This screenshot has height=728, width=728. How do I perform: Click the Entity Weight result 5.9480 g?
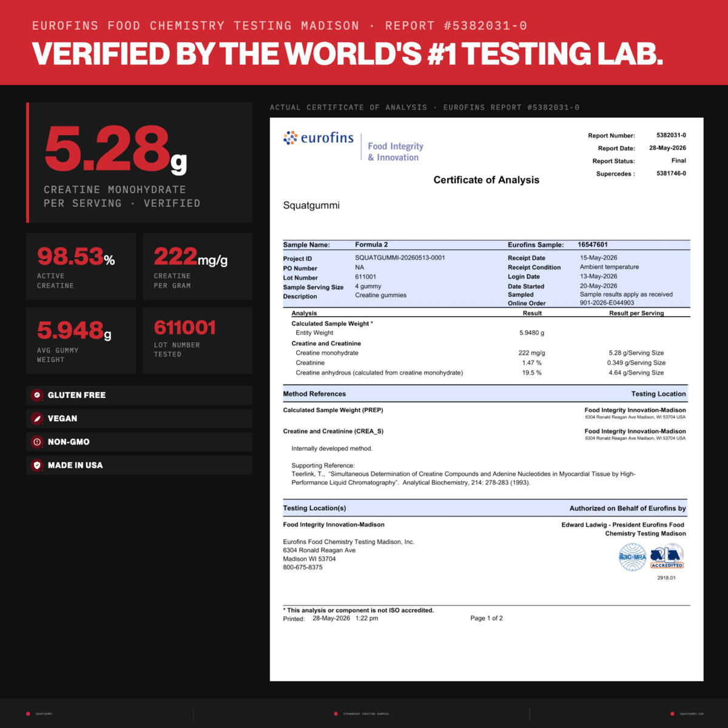click(x=531, y=333)
